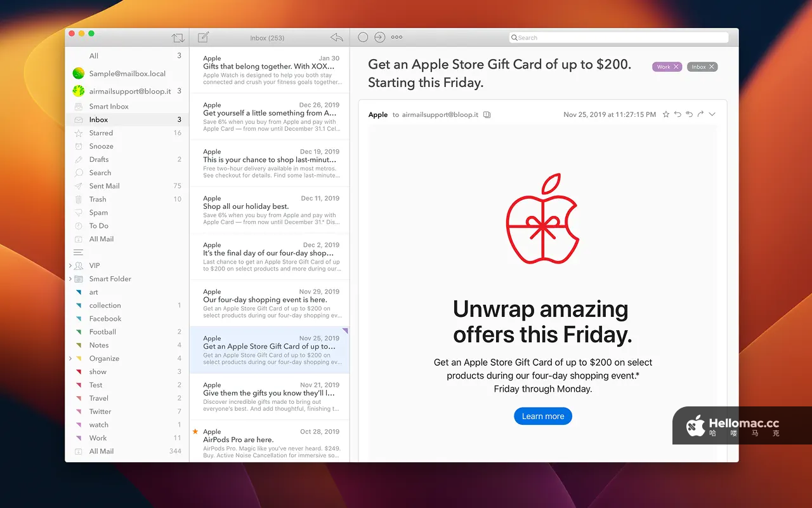Image resolution: width=812 pixels, height=508 pixels.
Task: Expand message header options chevron
Action: (712, 114)
